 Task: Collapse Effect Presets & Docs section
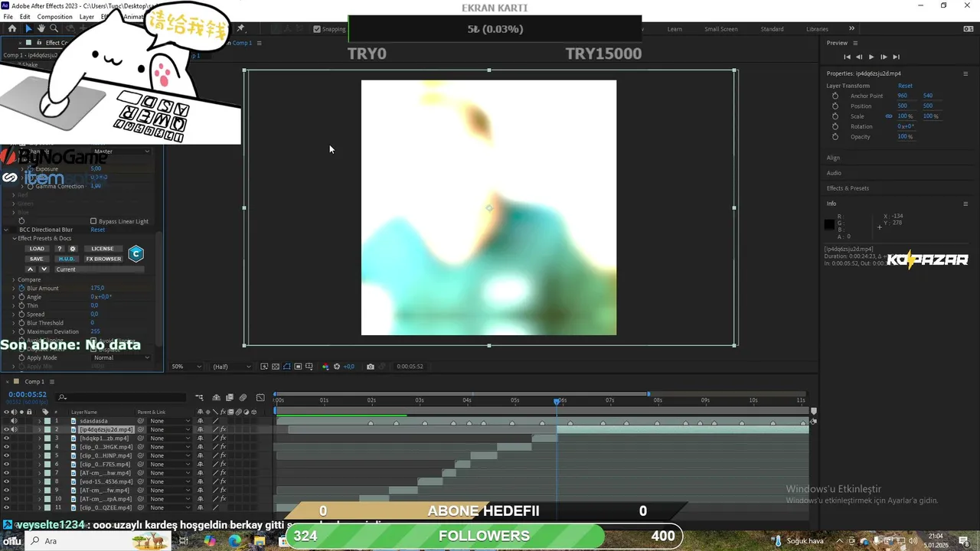point(14,238)
